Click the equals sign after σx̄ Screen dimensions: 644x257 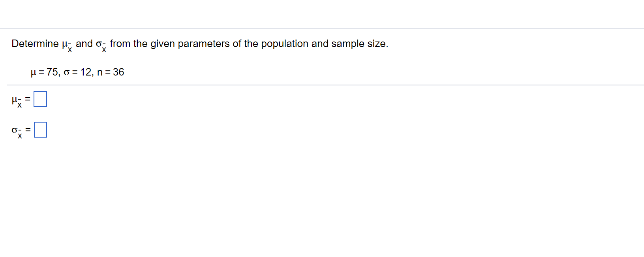click(x=27, y=130)
